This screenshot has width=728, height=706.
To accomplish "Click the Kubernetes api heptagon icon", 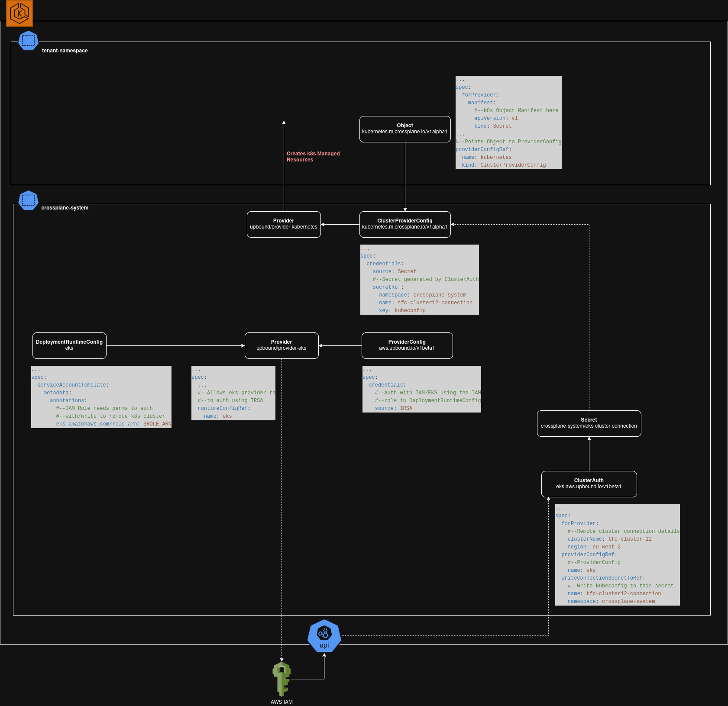I will coord(324,636).
